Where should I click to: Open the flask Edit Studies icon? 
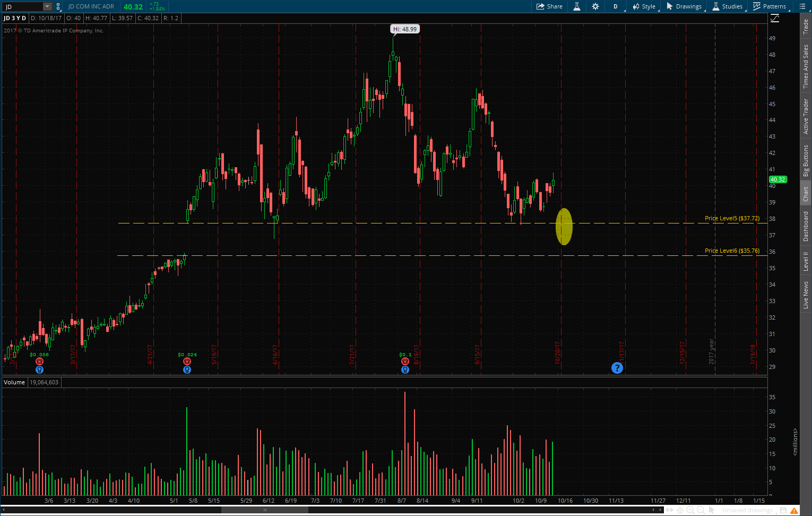576,6
